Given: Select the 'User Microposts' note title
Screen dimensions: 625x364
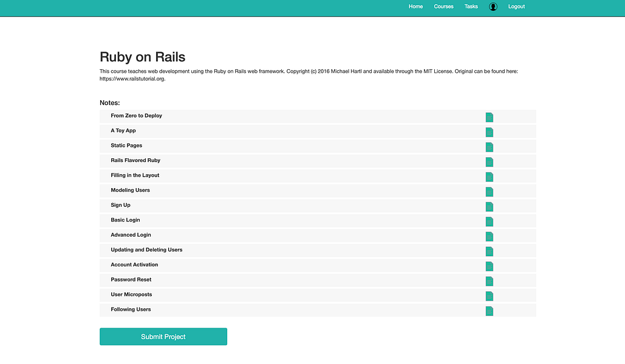Looking at the screenshot, I should (131, 294).
